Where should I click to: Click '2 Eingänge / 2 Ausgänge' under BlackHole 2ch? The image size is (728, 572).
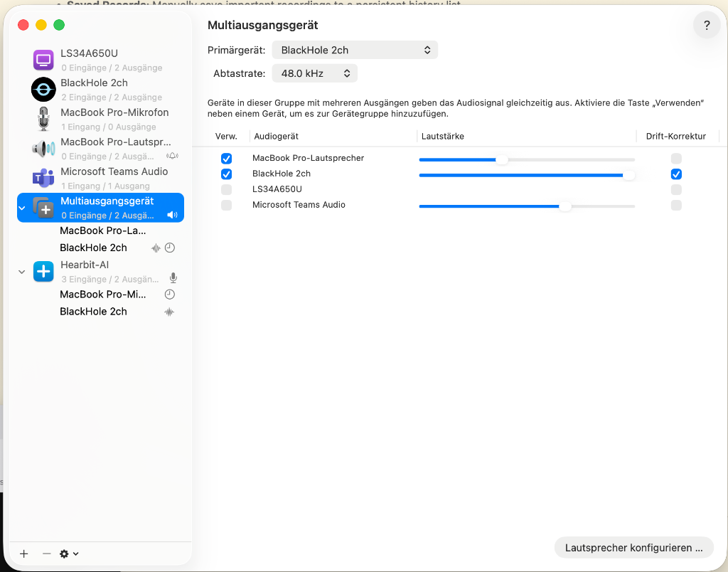pyautogui.click(x=112, y=97)
